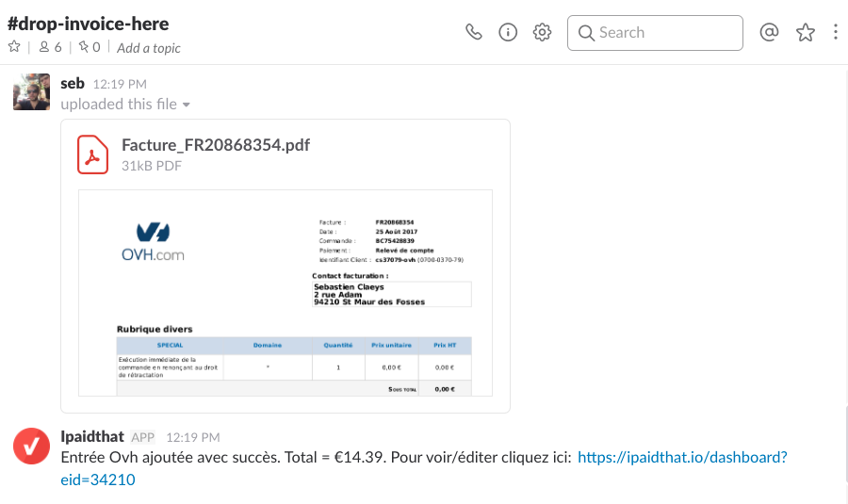
Task: Open seb's user name profile
Action: [x=72, y=84]
